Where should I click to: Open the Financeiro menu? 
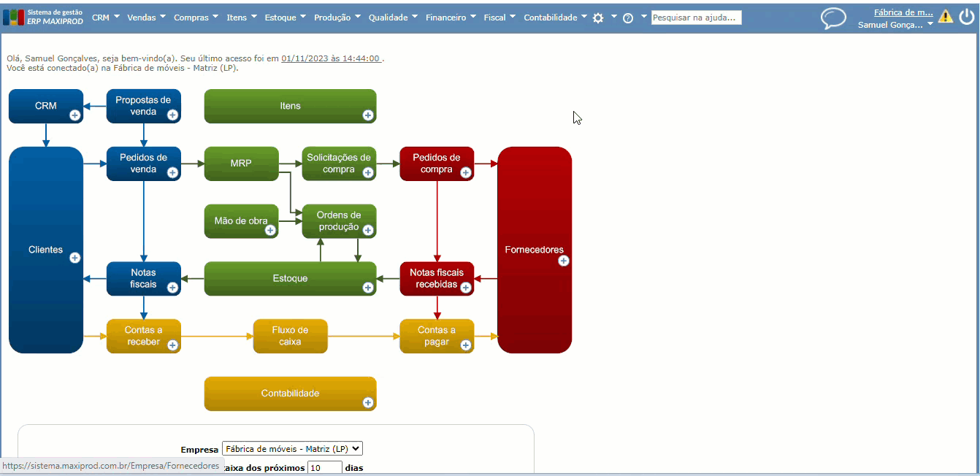click(451, 18)
